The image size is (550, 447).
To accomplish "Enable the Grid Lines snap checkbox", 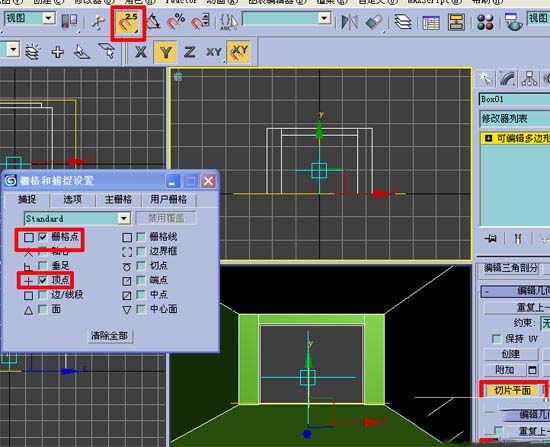I will [x=141, y=237].
